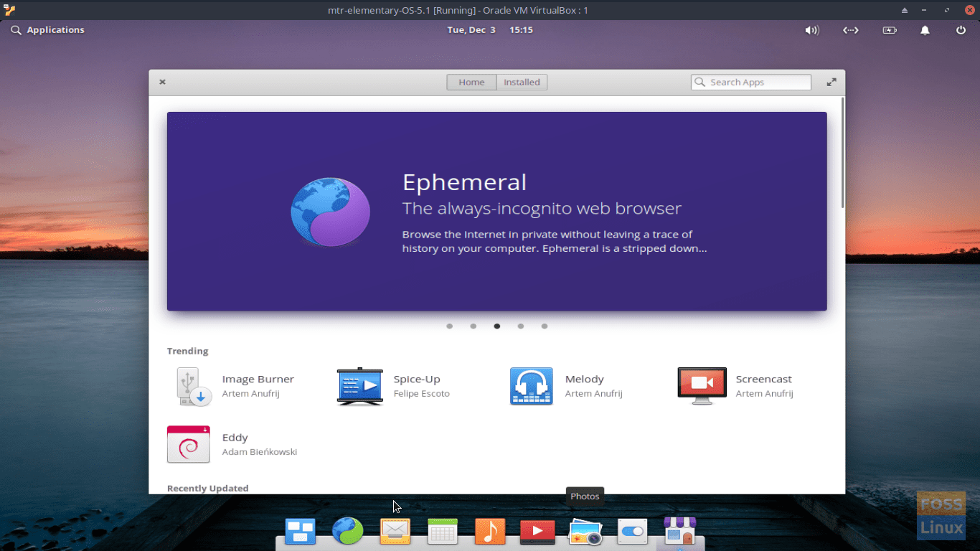Image resolution: width=980 pixels, height=551 pixels.
Task: Open the battery power indicator
Action: [x=890, y=30]
